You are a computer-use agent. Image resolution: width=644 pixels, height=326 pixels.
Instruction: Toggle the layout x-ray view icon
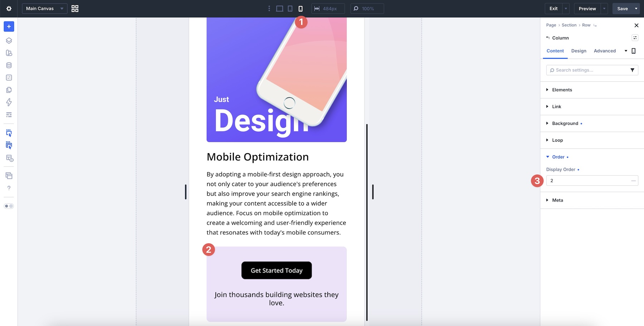10,158
